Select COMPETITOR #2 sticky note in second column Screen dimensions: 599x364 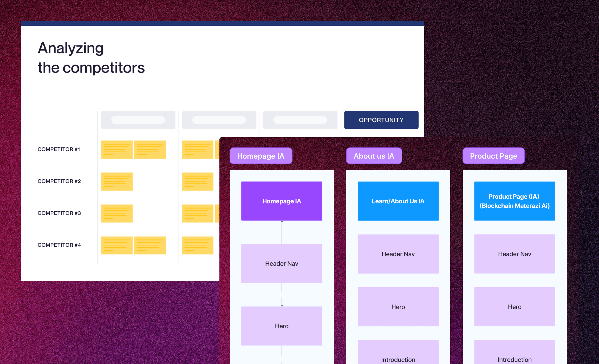coord(198,181)
